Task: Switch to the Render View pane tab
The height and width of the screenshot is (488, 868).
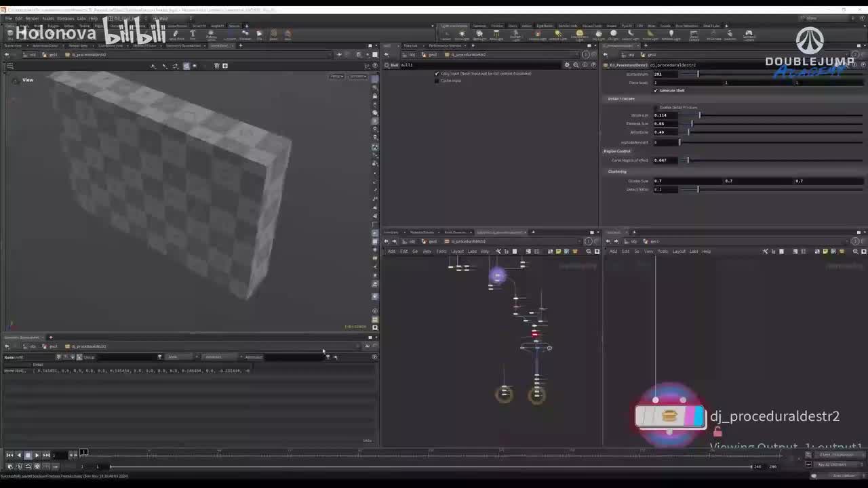Action: [79, 45]
